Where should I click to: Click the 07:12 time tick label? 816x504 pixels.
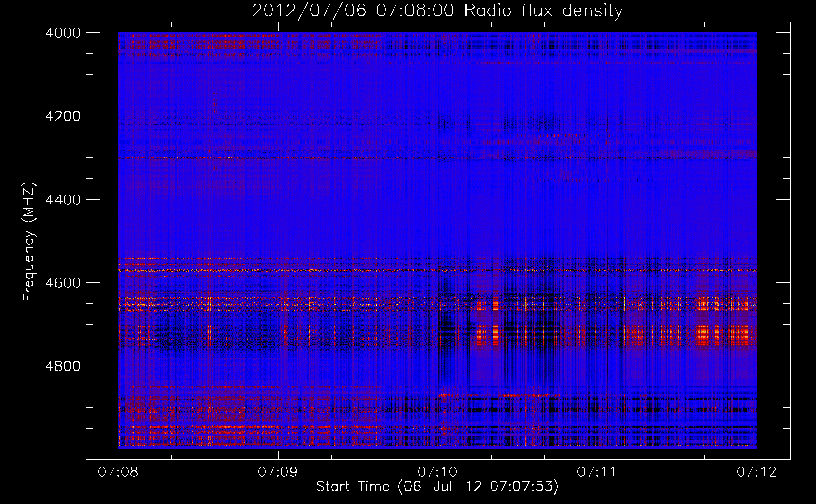click(x=757, y=472)
